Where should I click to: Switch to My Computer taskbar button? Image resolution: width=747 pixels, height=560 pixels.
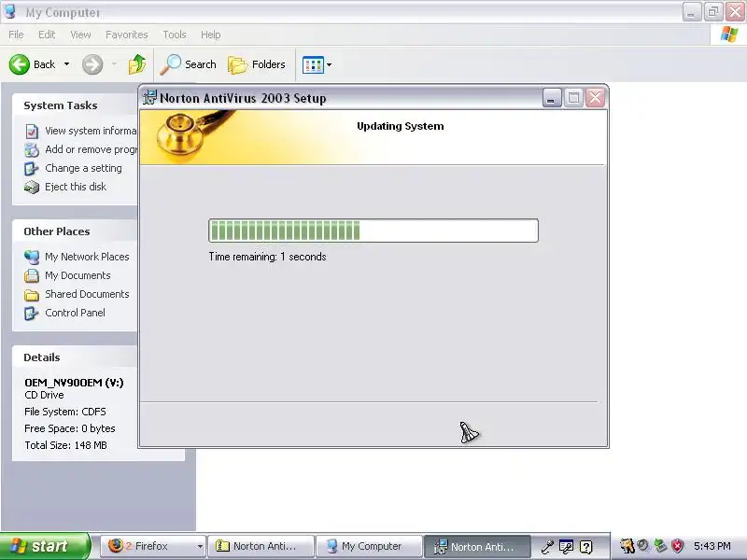click(370, 546)
